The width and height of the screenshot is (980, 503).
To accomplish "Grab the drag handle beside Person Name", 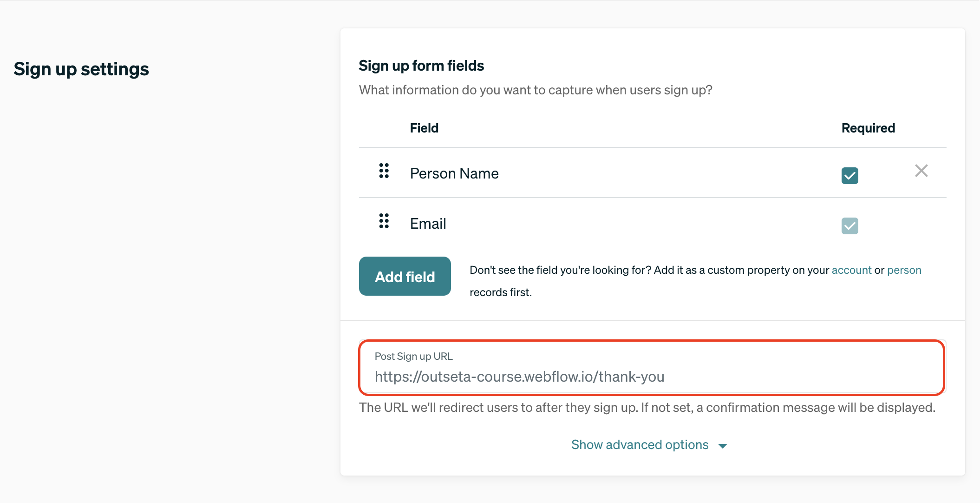I will (x=384, y=171).
